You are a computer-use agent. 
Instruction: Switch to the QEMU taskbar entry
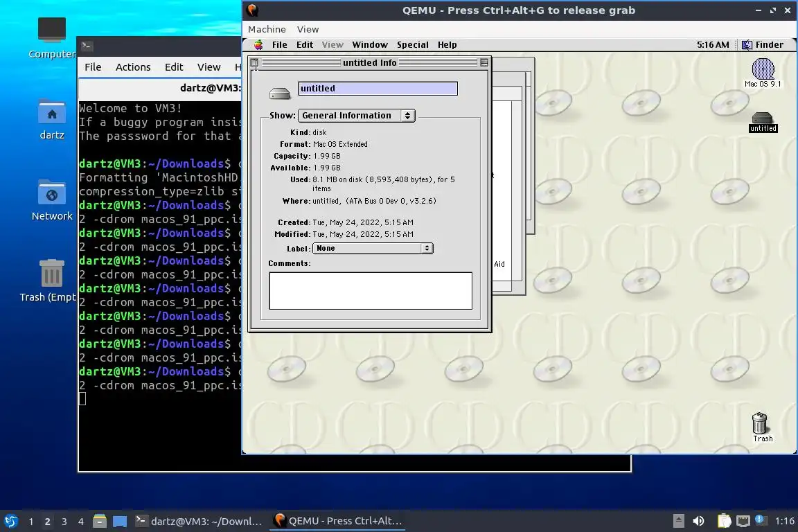point(338,521)
